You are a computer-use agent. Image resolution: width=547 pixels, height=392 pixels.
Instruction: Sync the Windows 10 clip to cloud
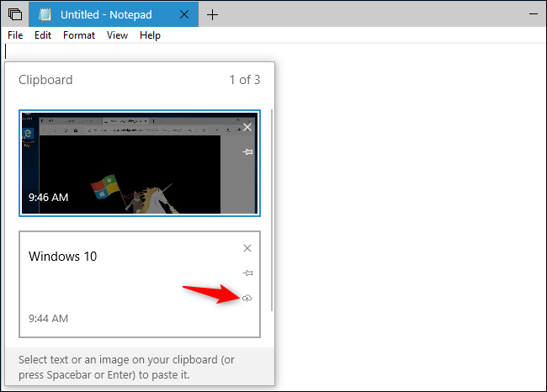pos(247,298)
